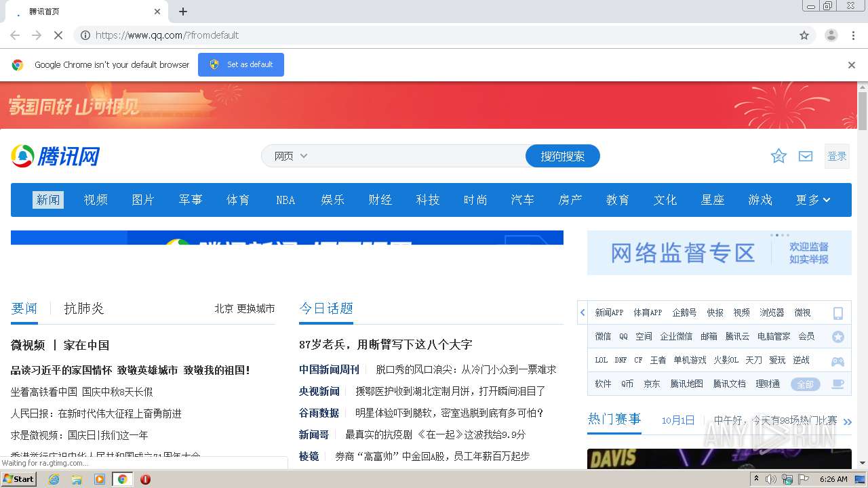
Task: Open the 热门赛事 section heading
Action: [x=614, y=419]
